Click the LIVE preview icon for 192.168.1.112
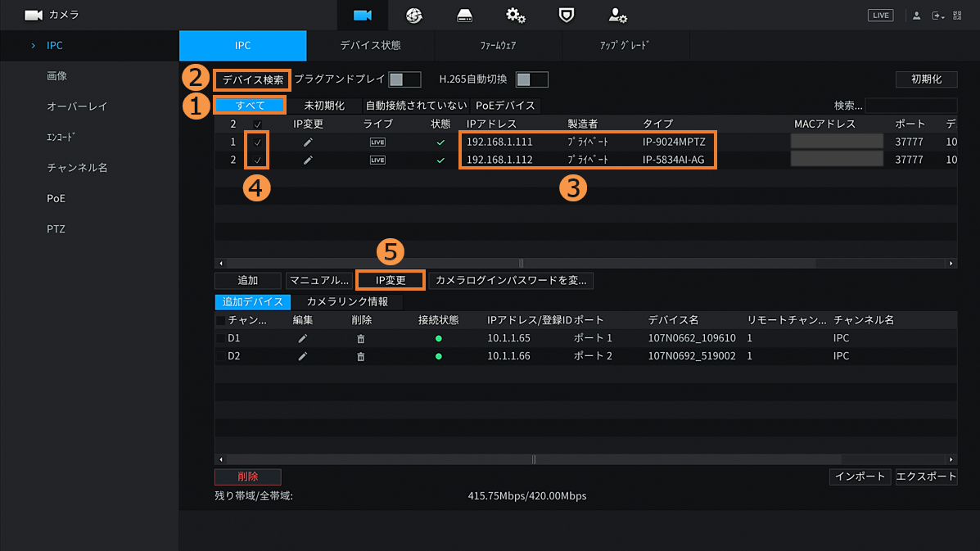The image size is (980, 551). pyautogui.click(x=377, y=160)
